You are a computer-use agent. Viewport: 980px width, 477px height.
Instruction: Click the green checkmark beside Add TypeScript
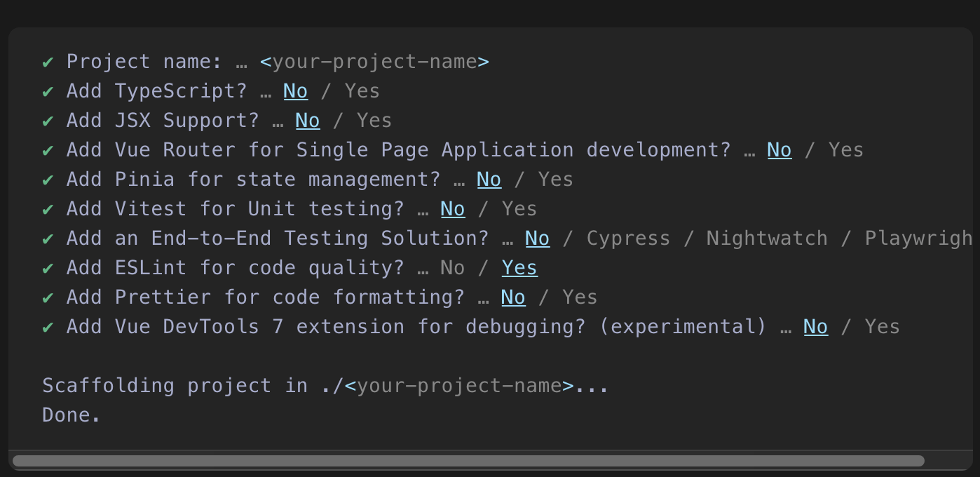click(48, 92)
